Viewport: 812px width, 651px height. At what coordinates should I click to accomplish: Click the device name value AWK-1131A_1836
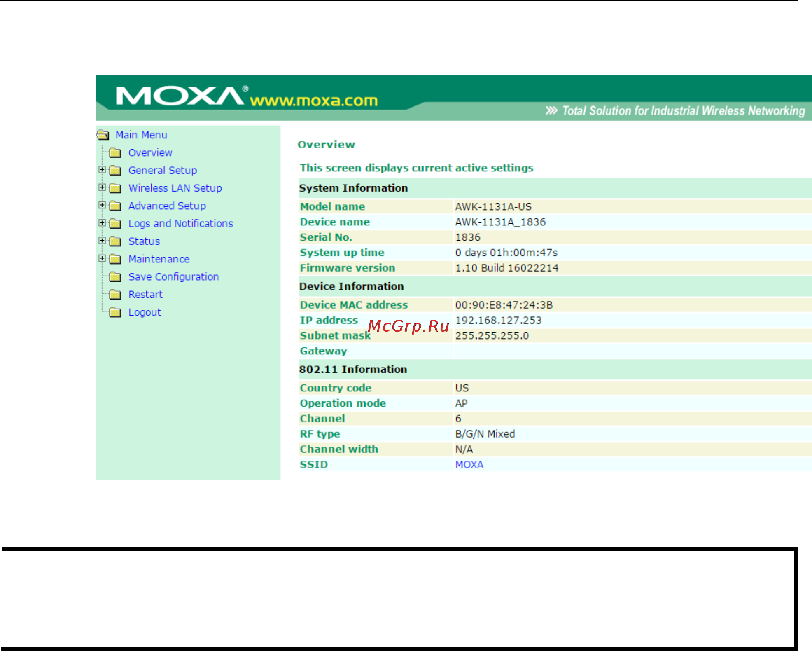500,222
